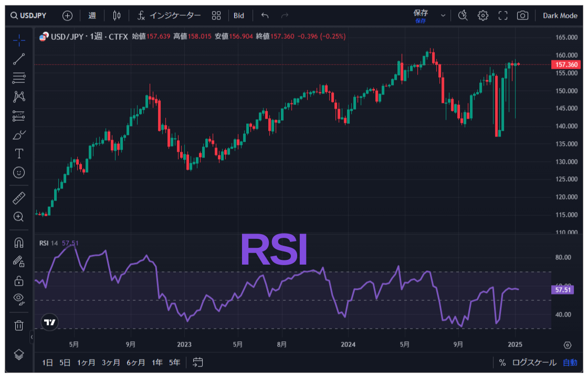The height and width of the screenshot is (378, 588).
Task: Open chart settings gear icon
Action: point(483,16)
